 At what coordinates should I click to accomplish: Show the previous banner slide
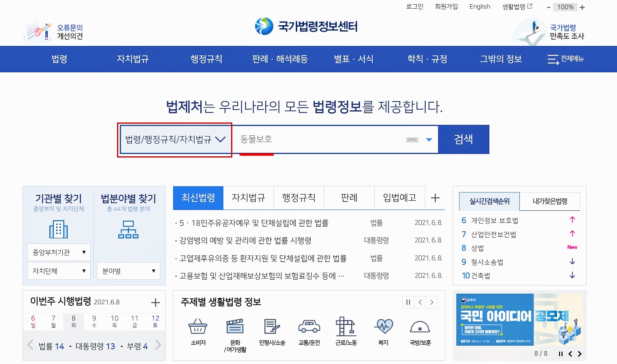tap(570, 353)
